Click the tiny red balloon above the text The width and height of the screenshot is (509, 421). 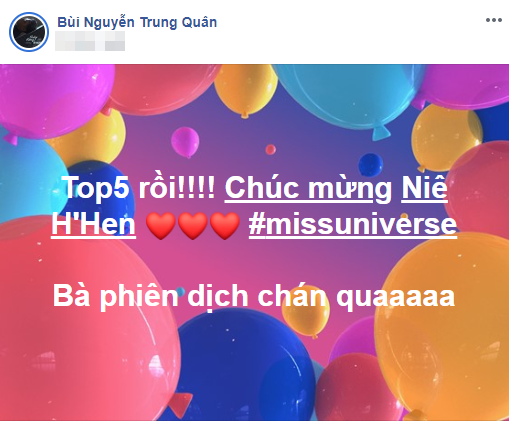[270, 149]
